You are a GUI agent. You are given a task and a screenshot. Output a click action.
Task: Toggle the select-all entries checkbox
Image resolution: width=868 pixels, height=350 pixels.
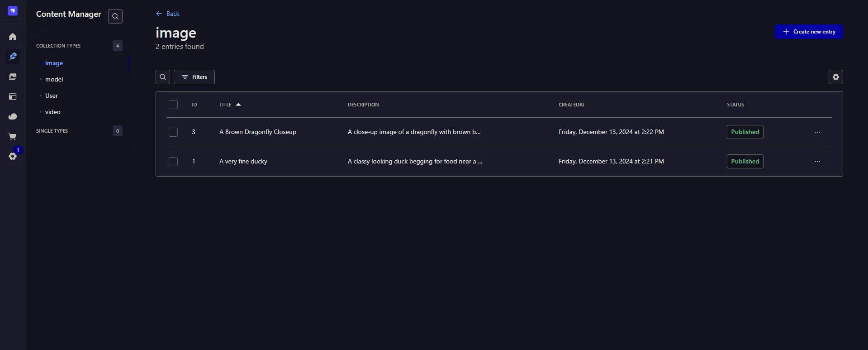(x=173, y=105)
